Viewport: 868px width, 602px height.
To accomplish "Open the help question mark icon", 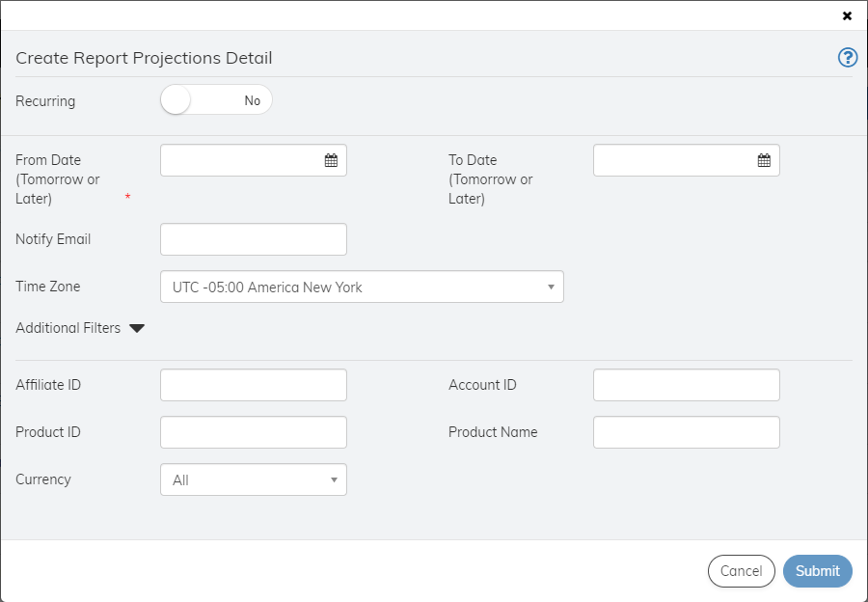I will pyautogui.click(x=848, y=58).
